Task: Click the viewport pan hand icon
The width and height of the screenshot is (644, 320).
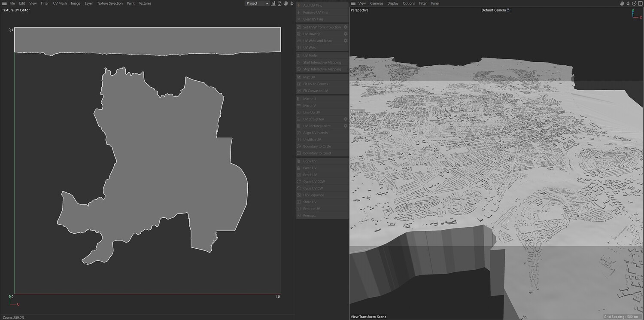Action: click(622, 3)
